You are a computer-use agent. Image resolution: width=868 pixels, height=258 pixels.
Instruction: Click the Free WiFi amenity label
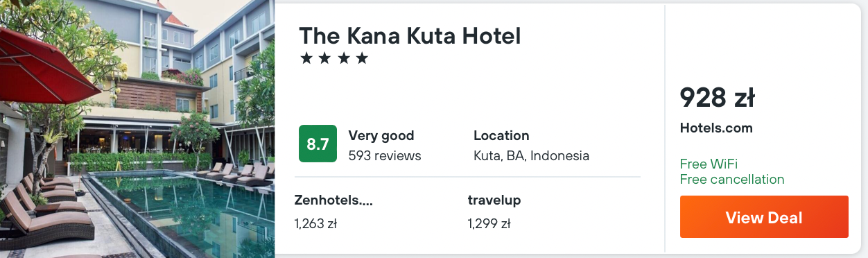pos(709,164)
